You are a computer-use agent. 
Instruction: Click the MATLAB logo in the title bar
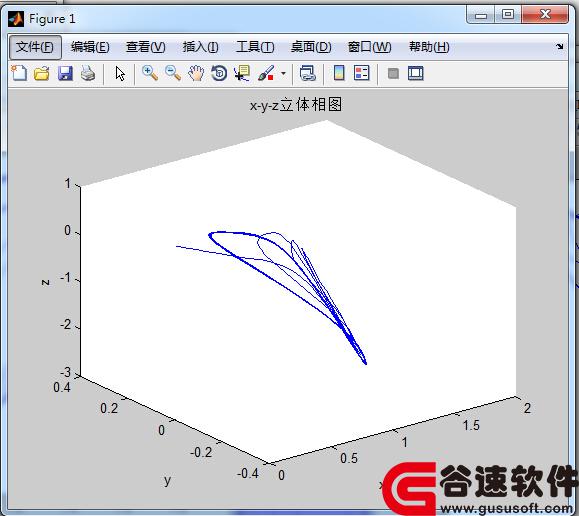pos(16,18)
